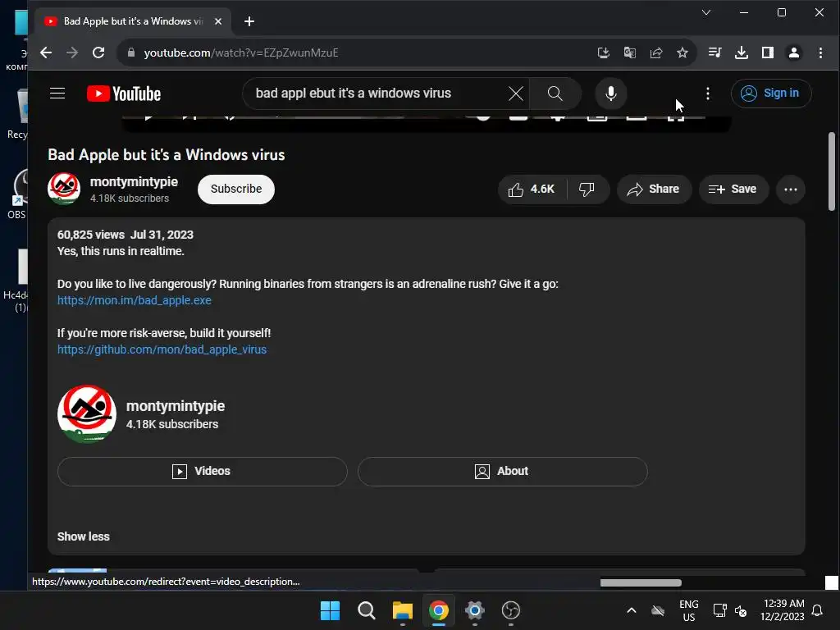Switch ENG US input language

(689, 610)
